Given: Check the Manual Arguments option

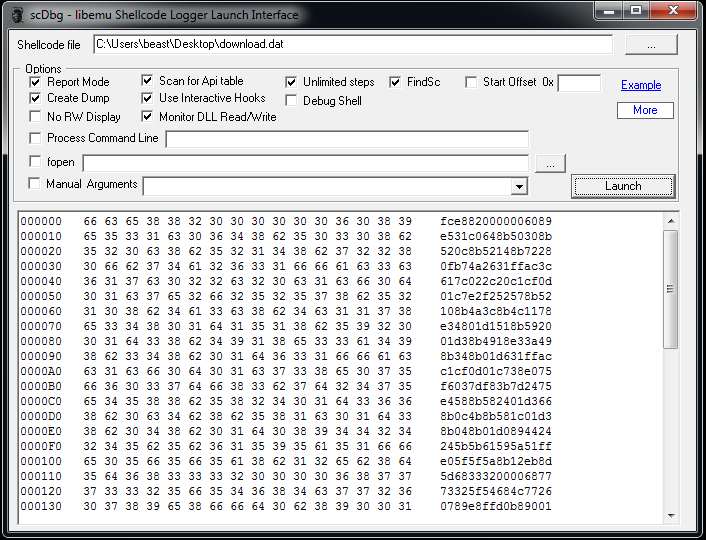Looking at the screenshot, I should point(34,183).
